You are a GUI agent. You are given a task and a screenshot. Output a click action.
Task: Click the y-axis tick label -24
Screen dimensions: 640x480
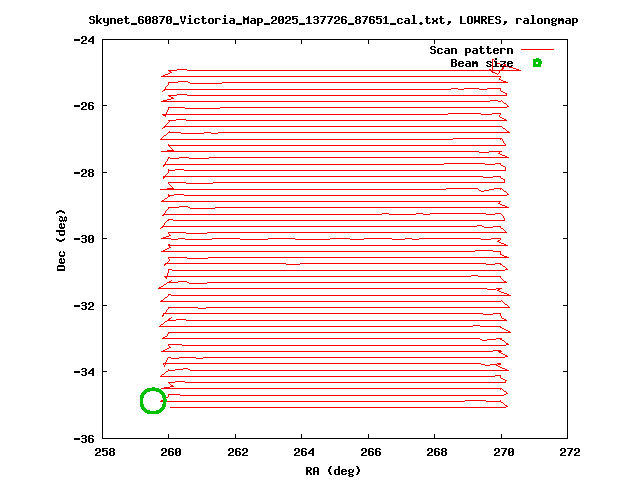click(x=84, y=40)
